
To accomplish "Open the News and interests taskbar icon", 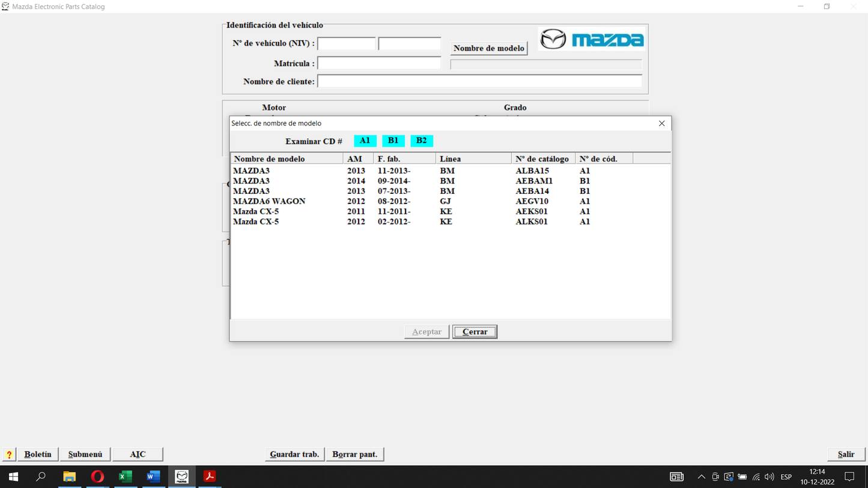I will (x=676, y=477).
